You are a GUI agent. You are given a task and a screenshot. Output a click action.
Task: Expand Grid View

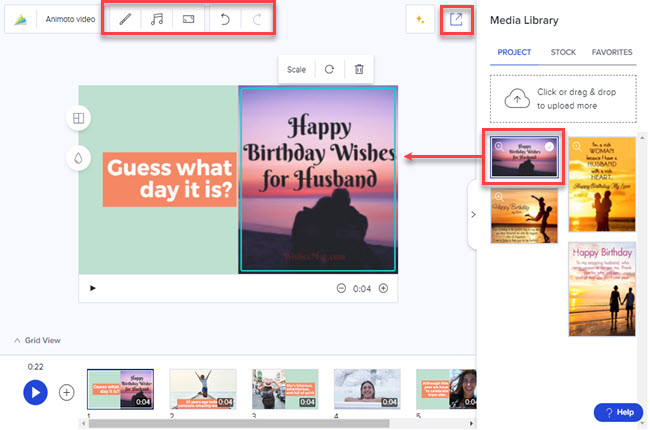(x=37, y=340)
